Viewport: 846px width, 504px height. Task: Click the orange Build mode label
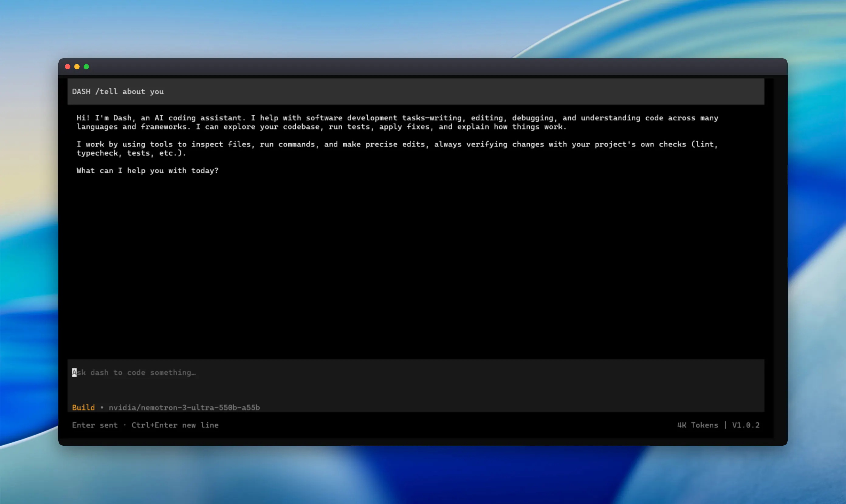coord(83,407)
